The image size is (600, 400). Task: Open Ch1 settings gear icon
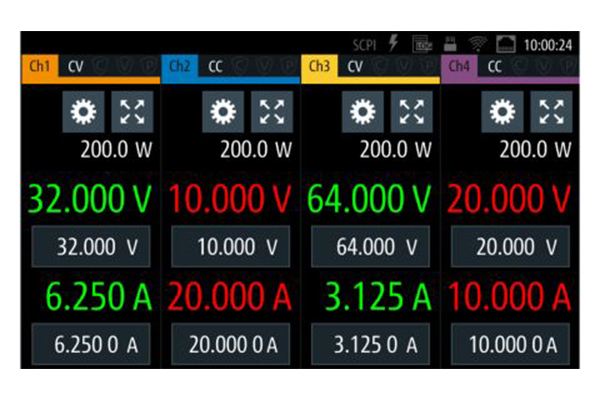click(x=82, y=112)
